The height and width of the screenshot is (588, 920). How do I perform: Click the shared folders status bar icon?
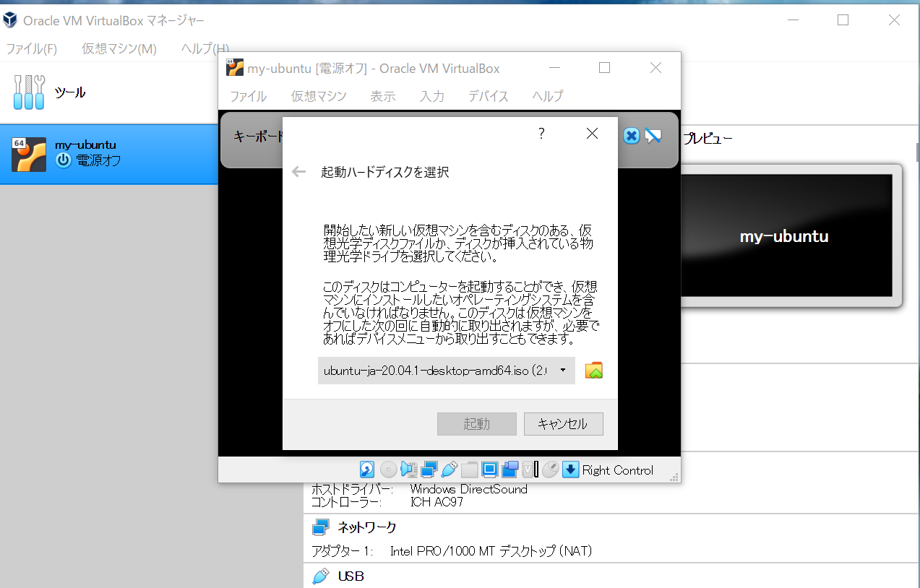(470, 470)
